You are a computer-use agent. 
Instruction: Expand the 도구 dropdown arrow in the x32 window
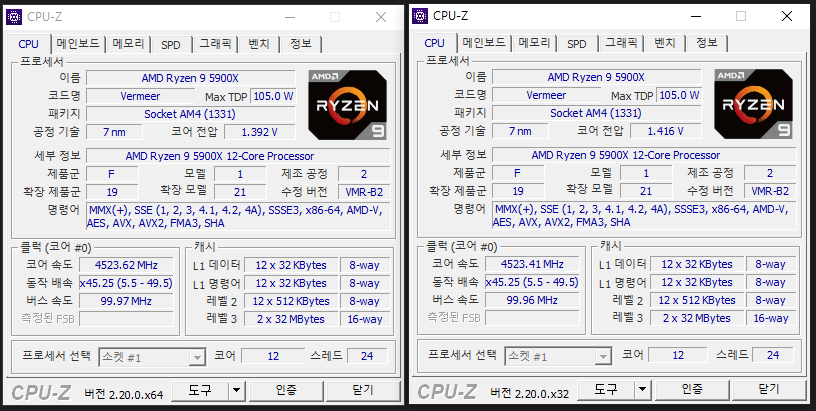pos(643,390)
